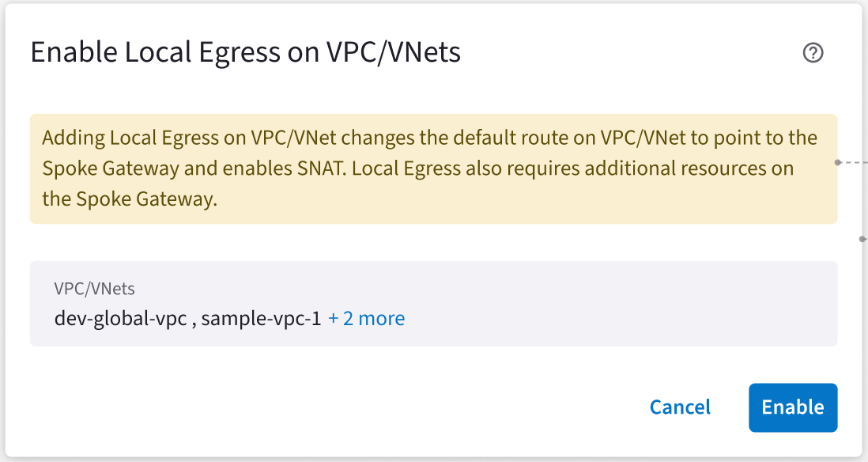Click empty space right of '+ 2 more'
Image resolution: width=868 pixels, height=462 pixels.
tap(617, 319)
